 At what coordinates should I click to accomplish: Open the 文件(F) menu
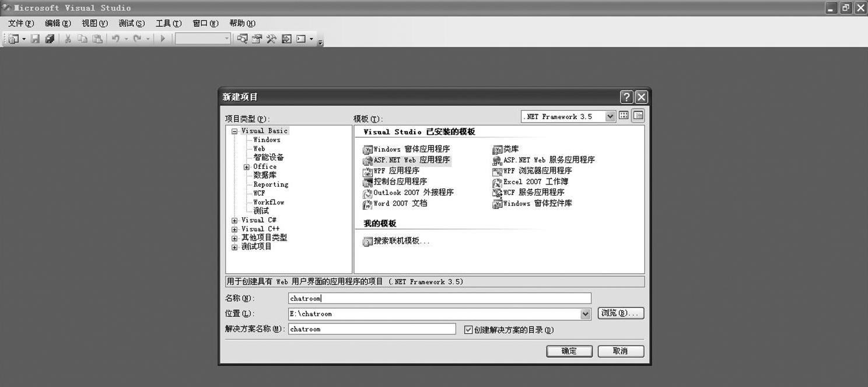pyautogui.click(x=21, y=23)
